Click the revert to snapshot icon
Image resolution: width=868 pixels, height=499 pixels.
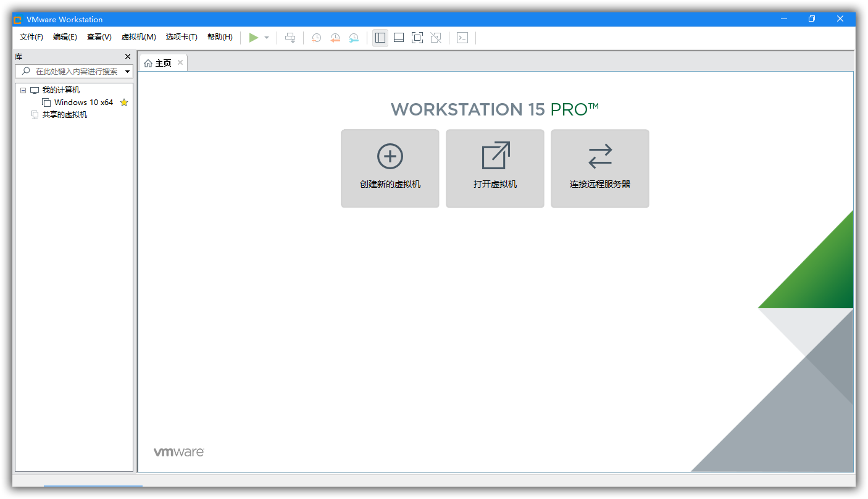pos(335,38)
